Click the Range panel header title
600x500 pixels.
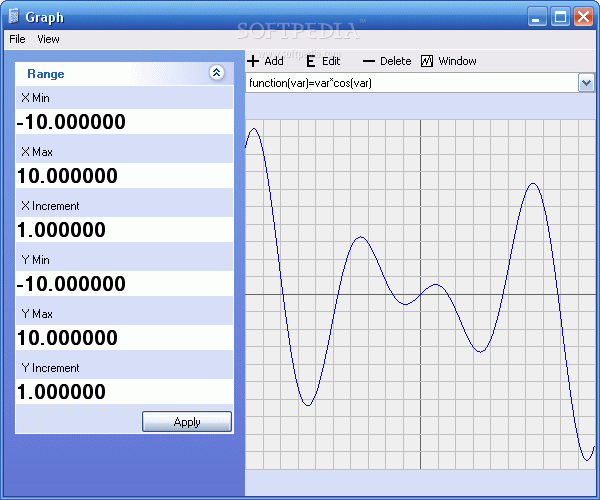[x=46, y=74]
